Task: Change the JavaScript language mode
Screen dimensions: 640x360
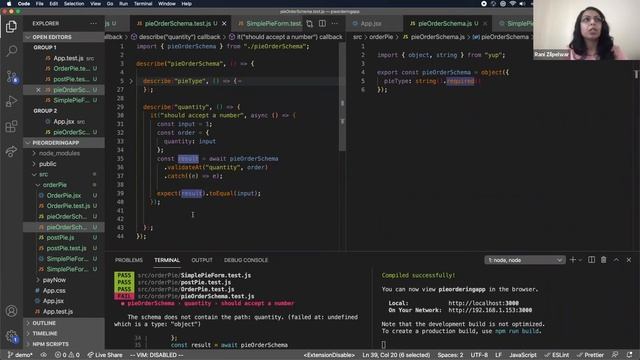Action: click(523, 355)
